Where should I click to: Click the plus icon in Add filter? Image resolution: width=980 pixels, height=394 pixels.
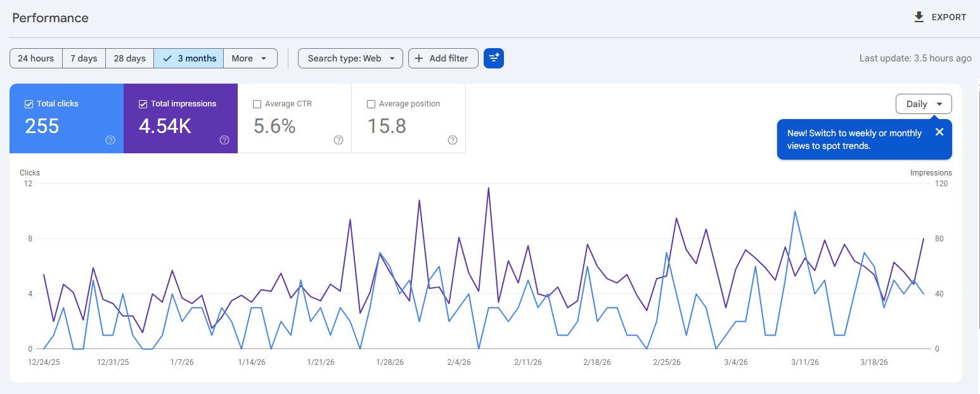[x=418, y=58]
